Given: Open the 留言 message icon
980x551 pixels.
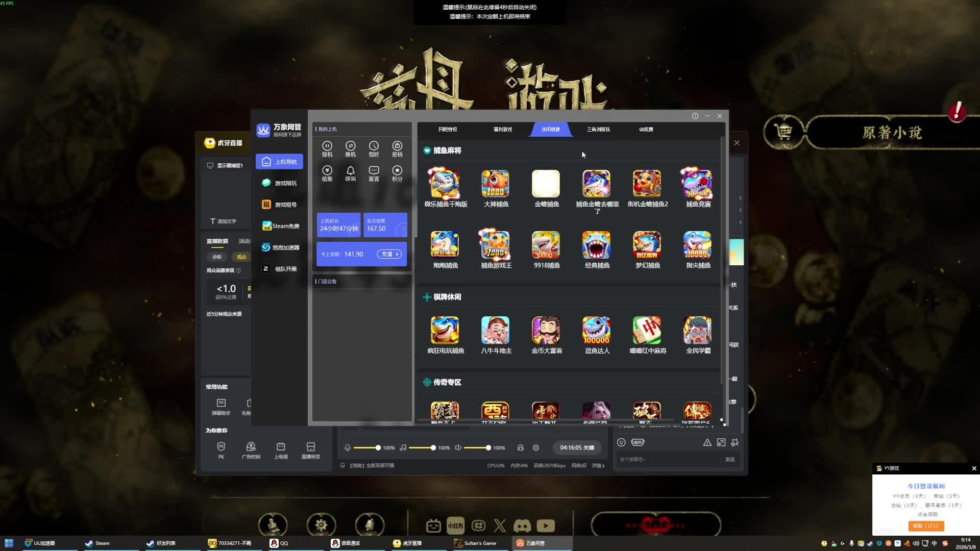Looking at the screenshot, I should [374, 171].
